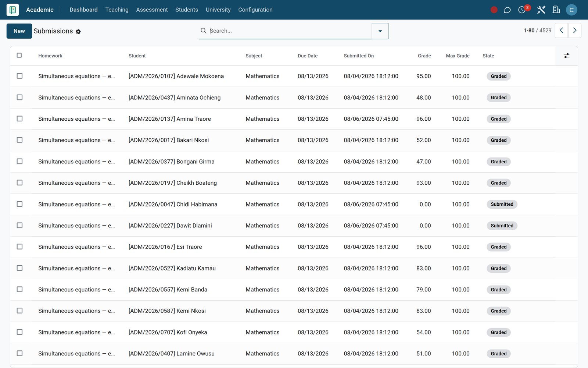Expand the search filter options dropdown

[x=380, y=31]
